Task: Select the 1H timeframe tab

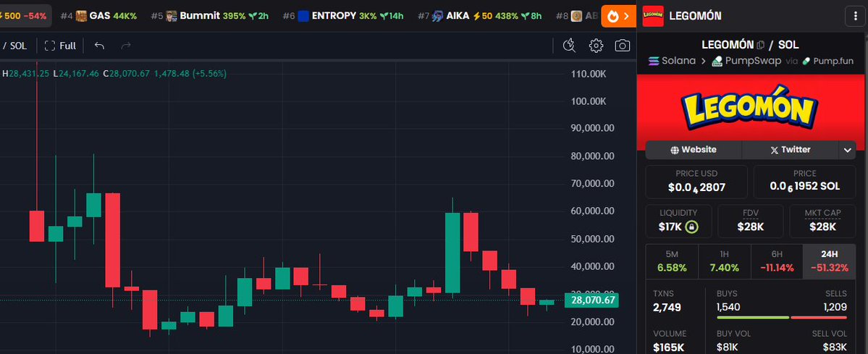Action: [724, 261]
